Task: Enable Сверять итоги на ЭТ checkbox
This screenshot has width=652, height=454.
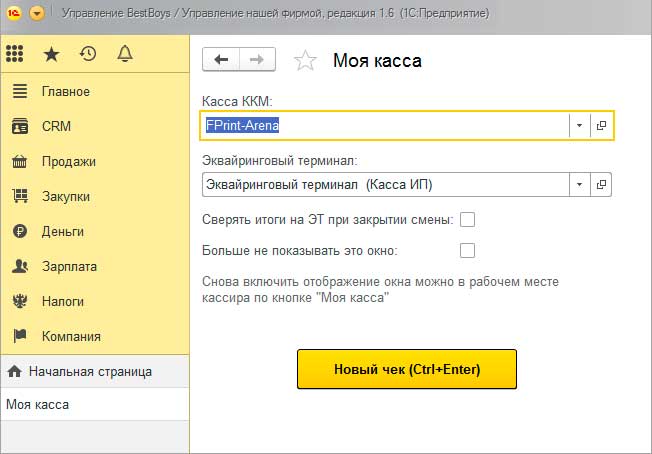Action: (x=467, y=219)
